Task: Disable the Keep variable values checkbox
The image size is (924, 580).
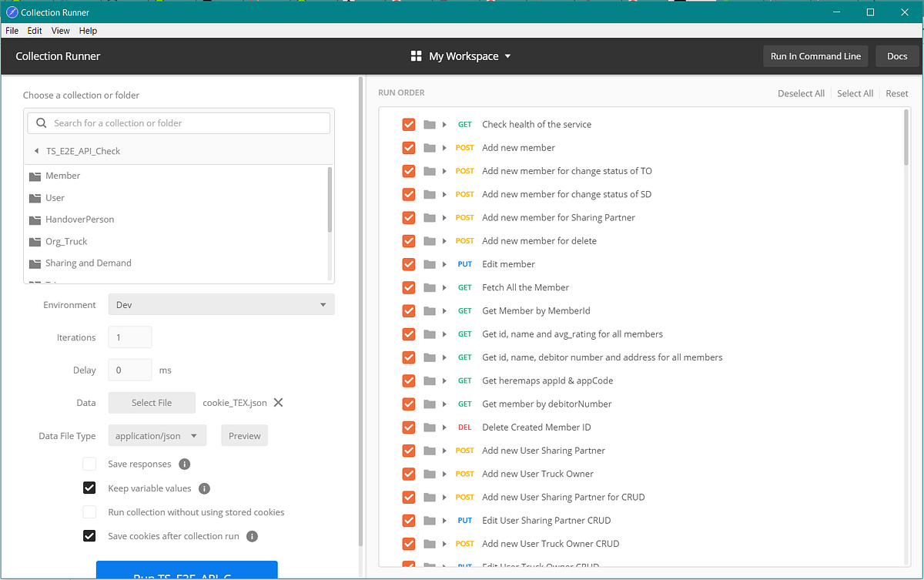Action: (89, 488)
